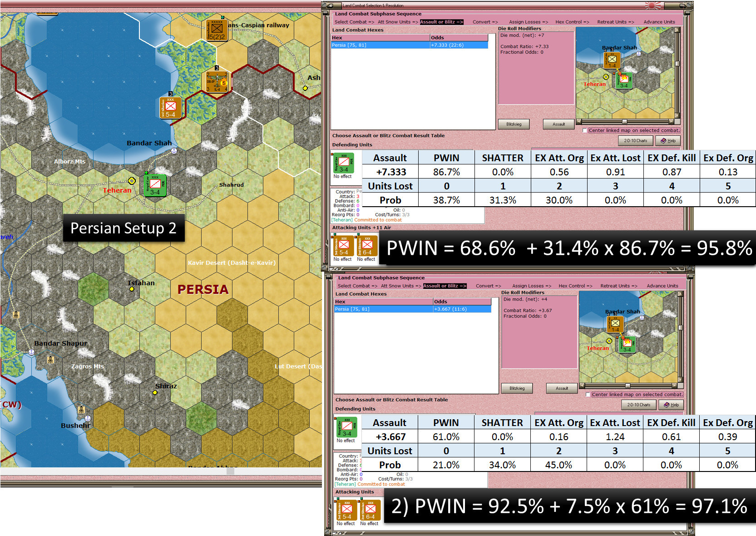Viewport: 756px width, 536px height.
Task: Select the bomber aircraft counter on main map
Action: 217,81
